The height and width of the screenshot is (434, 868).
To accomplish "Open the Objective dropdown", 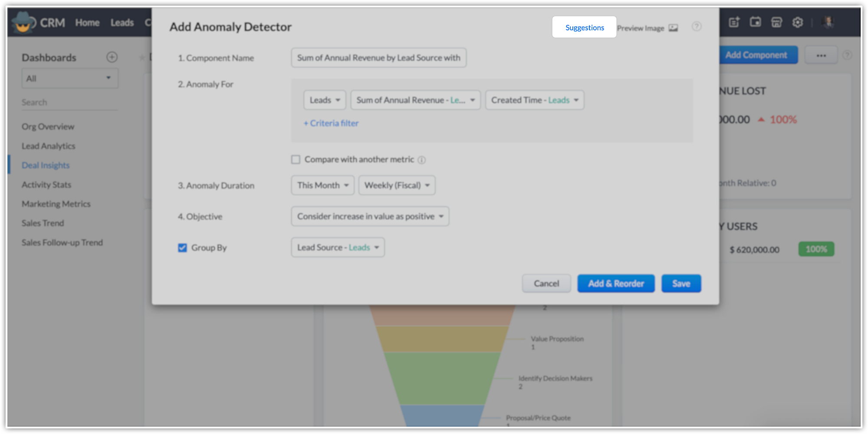I will coord(370,216).
